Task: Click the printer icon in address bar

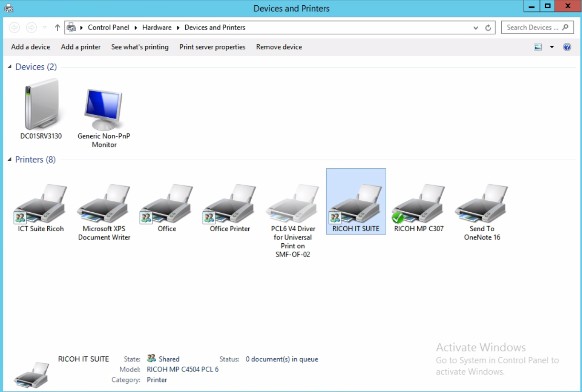Action: 71,28
